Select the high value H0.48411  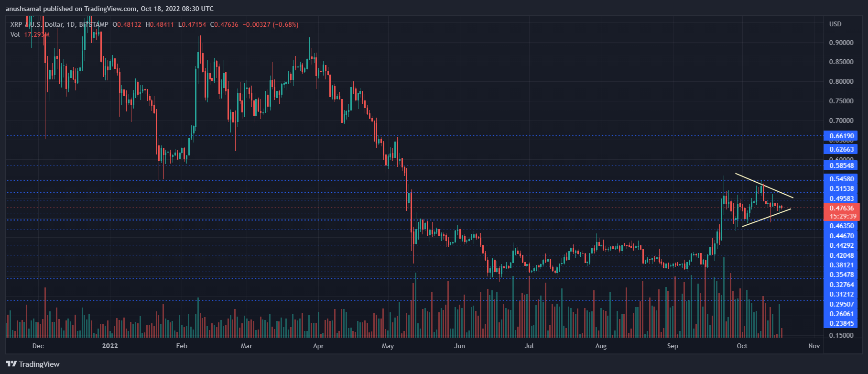(160, 24)
